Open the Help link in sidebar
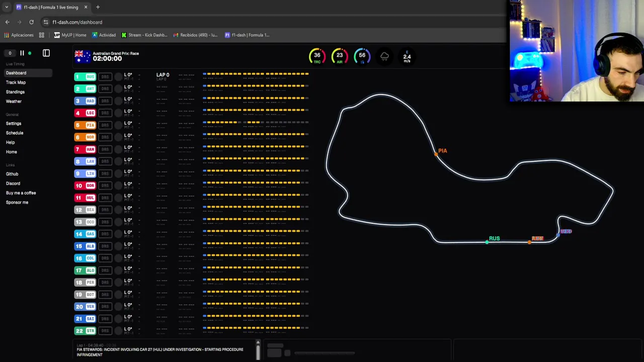644x362 pixels. click(10, 143)
